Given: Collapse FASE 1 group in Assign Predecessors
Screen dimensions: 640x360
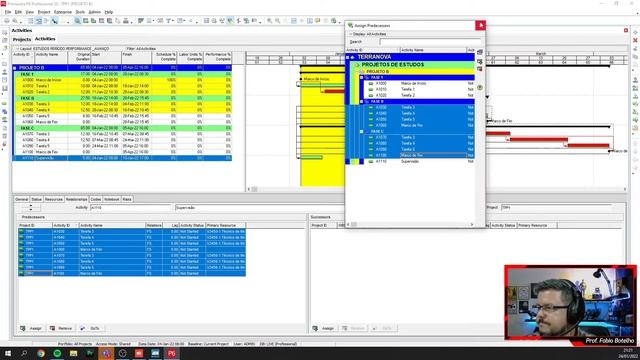Looking at the screenshot, I should click(361, 77).
